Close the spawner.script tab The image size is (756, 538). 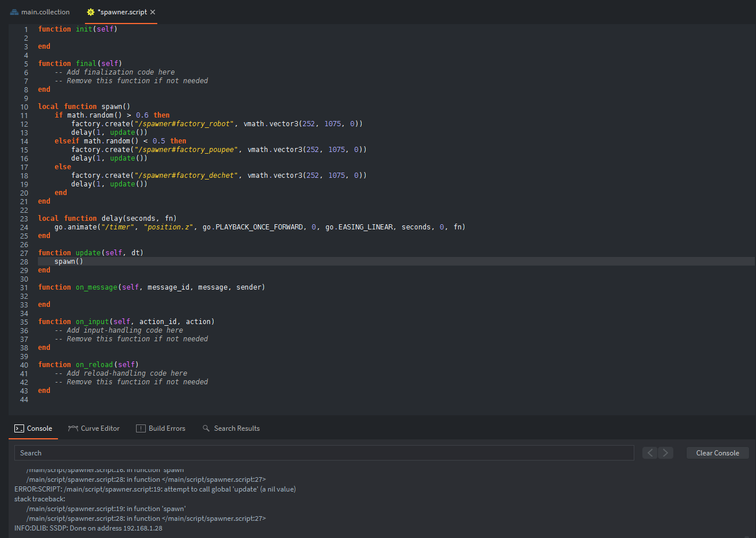(153, 12)
